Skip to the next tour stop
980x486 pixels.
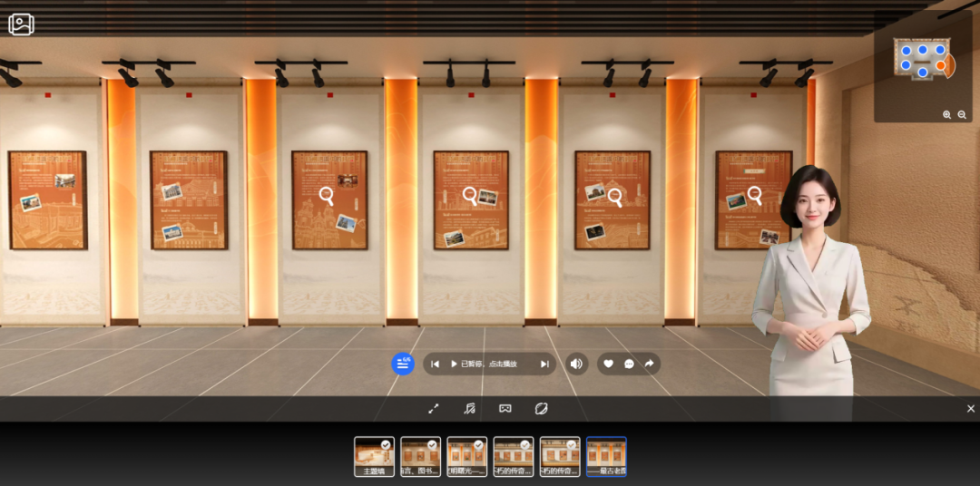tap(544, 364)
